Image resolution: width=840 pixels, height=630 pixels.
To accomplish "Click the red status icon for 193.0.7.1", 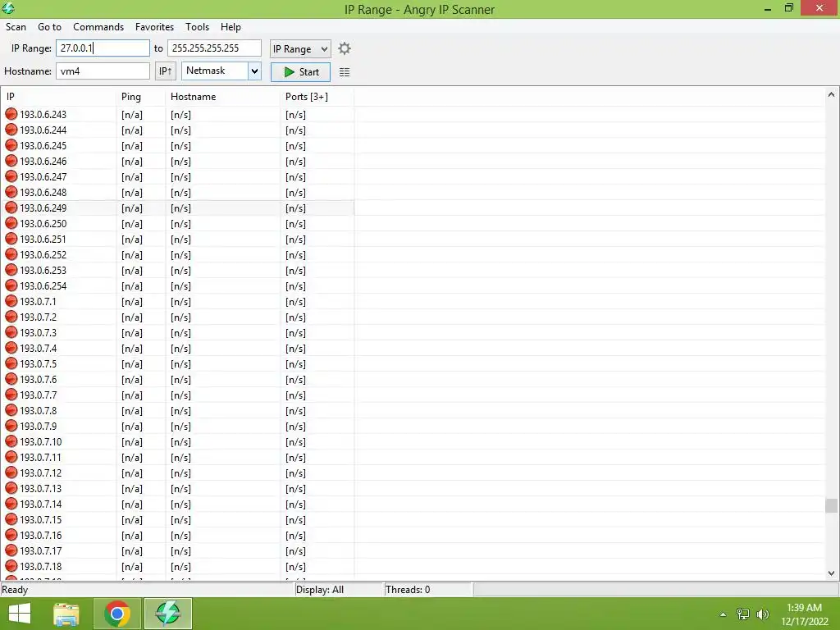I will (x=11, y=301).
